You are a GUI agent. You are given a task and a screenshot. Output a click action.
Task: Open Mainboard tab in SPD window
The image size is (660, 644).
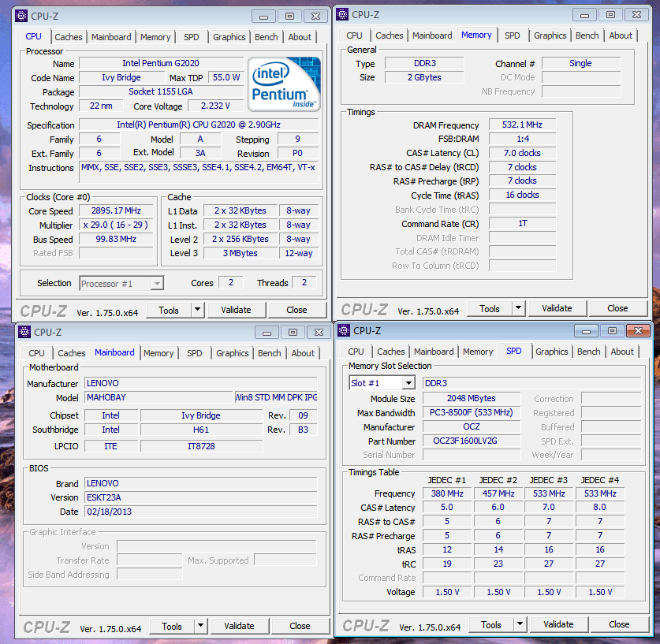point(434,352)
